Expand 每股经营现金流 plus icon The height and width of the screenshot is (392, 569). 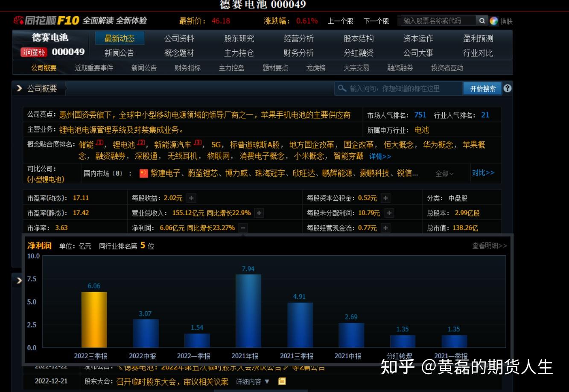385,228
